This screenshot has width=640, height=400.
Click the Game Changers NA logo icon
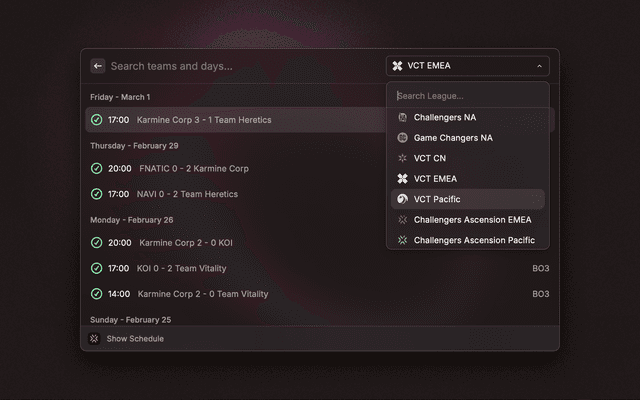coord(403,138)
